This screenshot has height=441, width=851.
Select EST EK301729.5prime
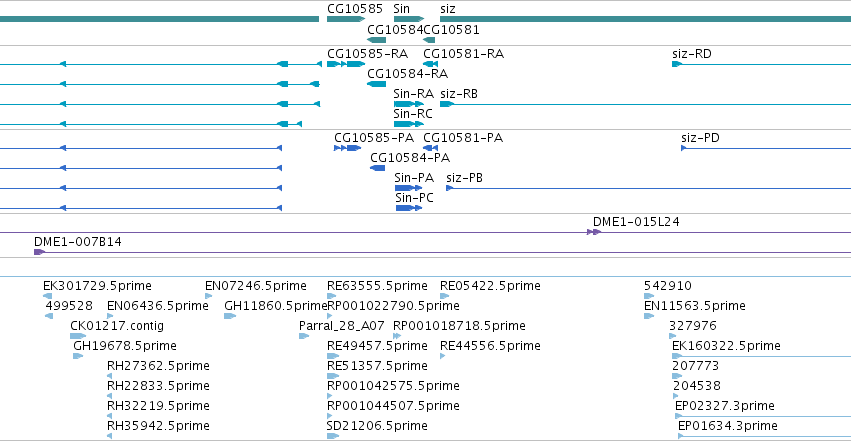[x=47, y=296]
